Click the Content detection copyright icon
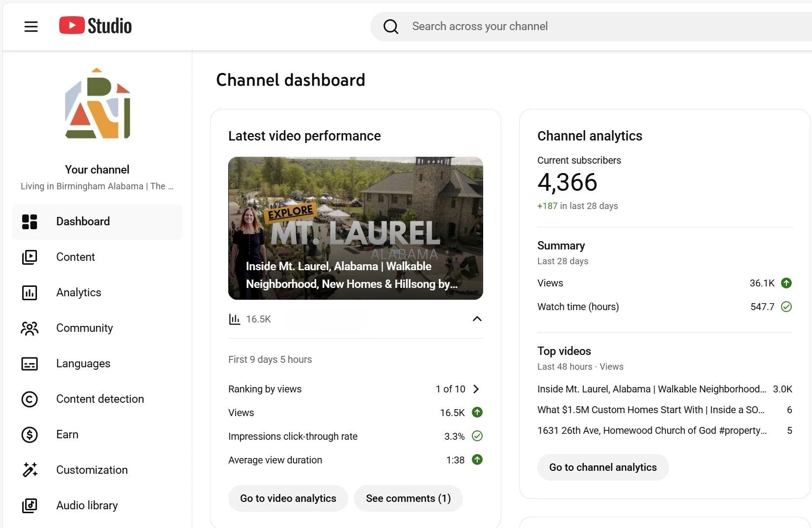812x528 pixels. [x=30, y=399]
